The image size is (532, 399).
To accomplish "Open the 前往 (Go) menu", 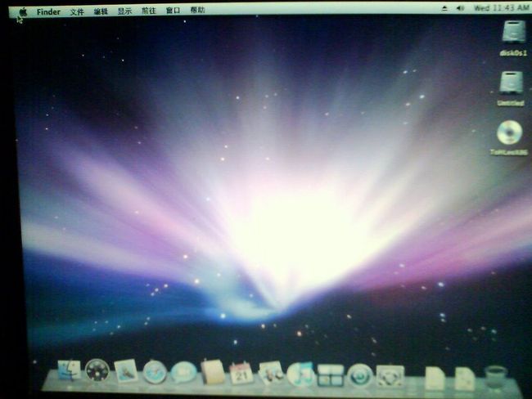I will (x=149, y=11).
